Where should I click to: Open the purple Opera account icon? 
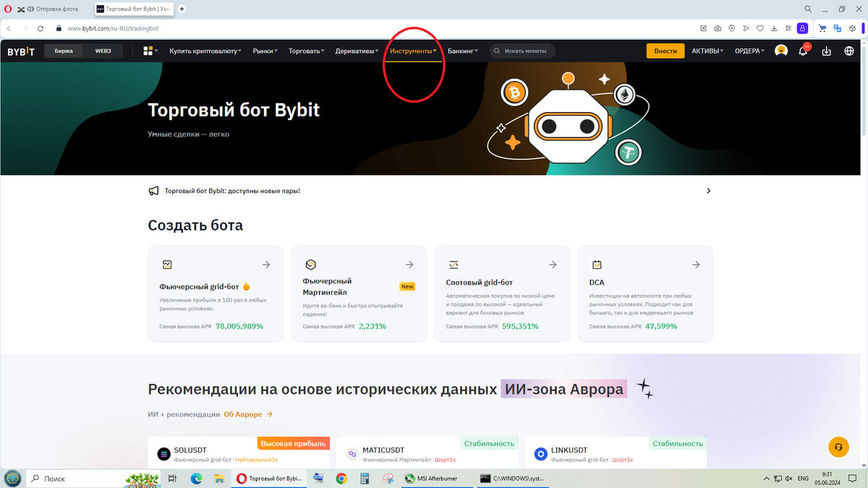click(802, 28)
